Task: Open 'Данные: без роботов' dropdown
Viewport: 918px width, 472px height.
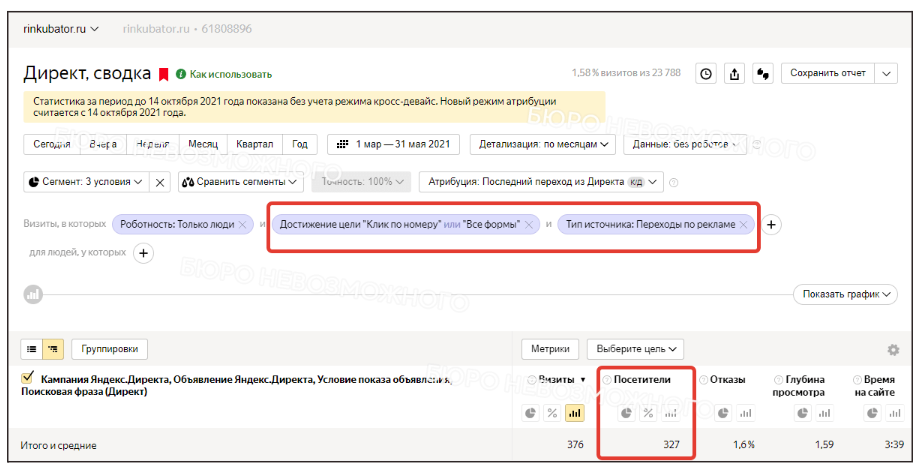Action: (x=685, y=144)
